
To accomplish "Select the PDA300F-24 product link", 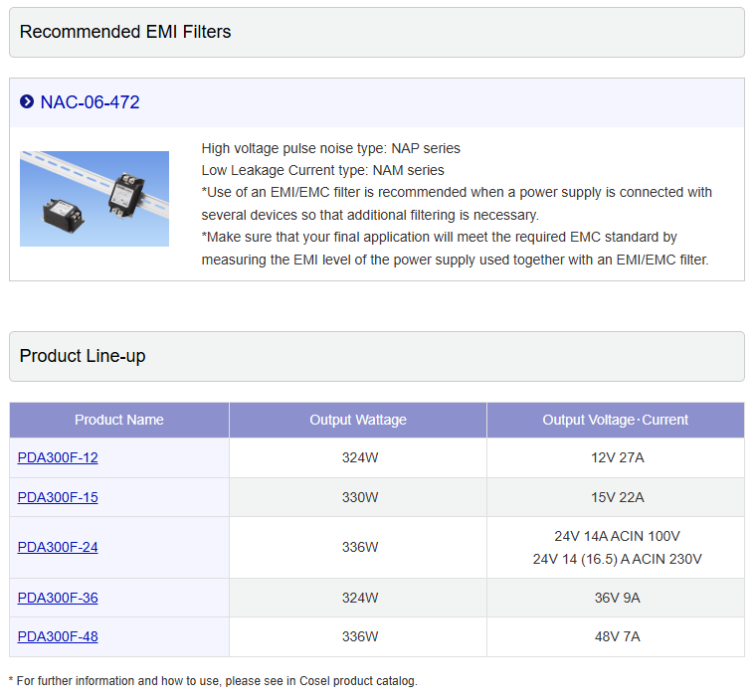I will 58,547.
